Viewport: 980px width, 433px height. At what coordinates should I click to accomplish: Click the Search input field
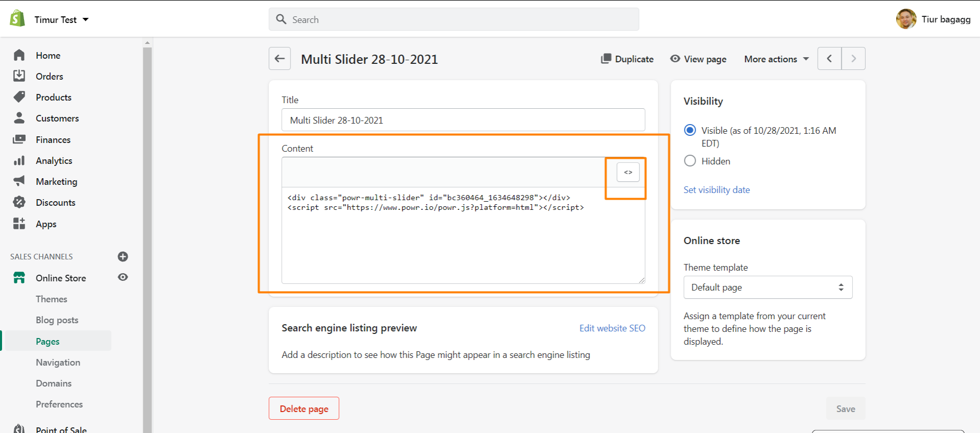(x=454, y=19)
